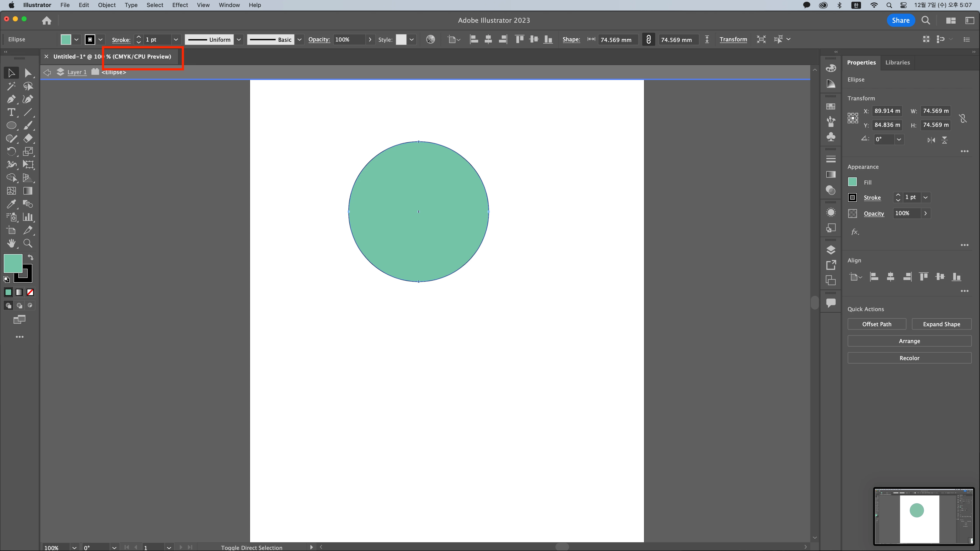This screenshot has width=980, height=551.
Task: Select the Type tool
Action: pos(11,112)
